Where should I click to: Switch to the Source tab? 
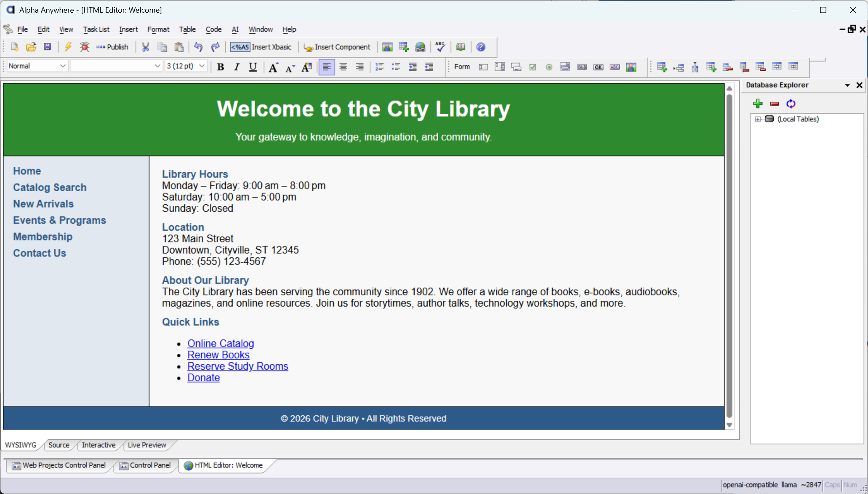tap(59, 445)
